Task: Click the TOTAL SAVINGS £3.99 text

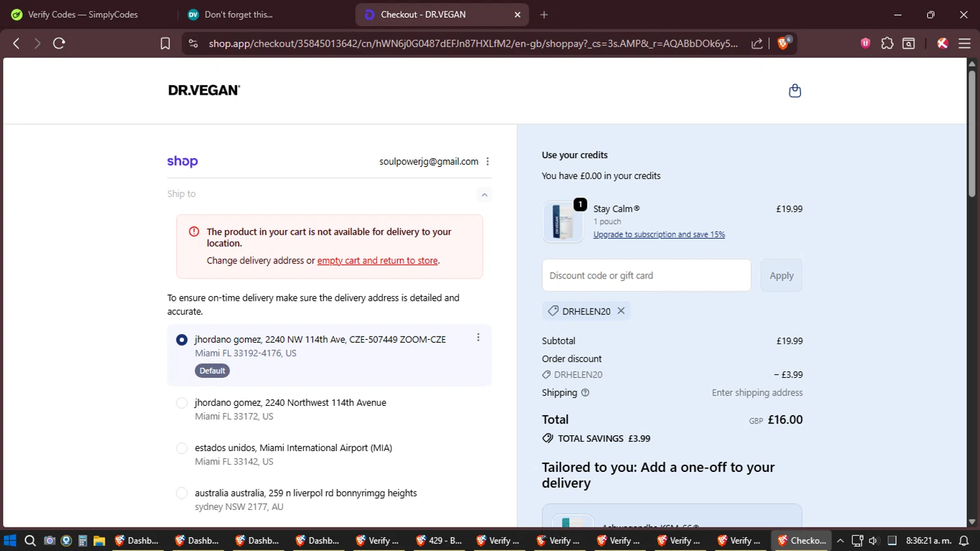Action: [x=604, y=439]
